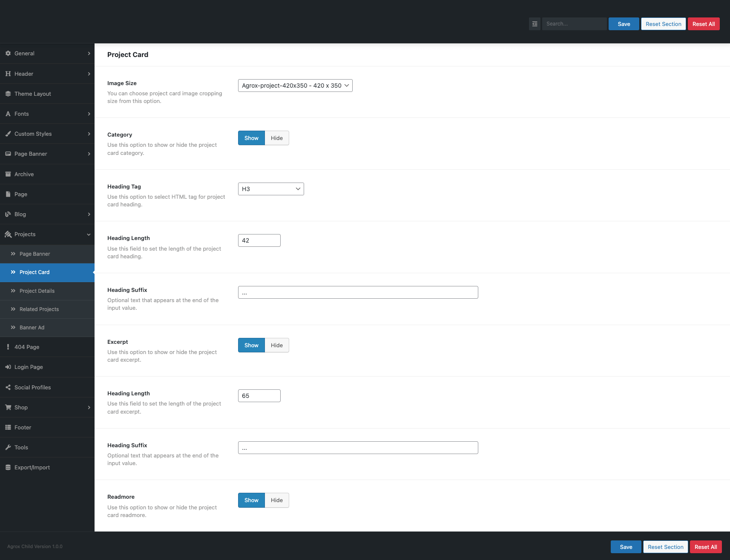
Task: Set Category option to Hide
Action: point(277,138)
